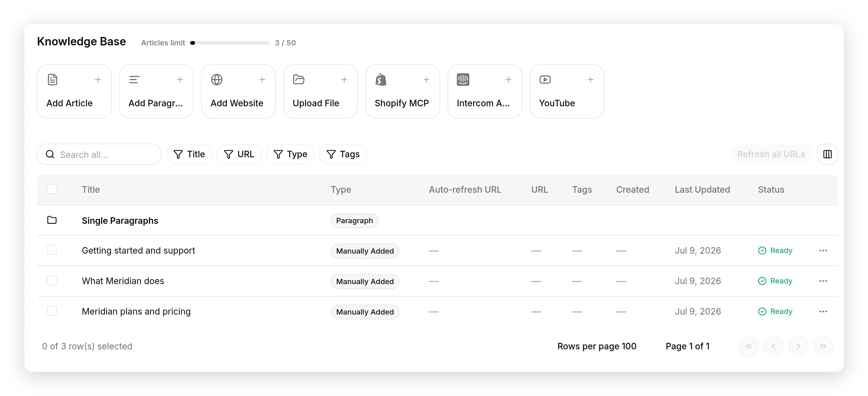Click the Upload File label
This screenshot has width=868, height=396.
point(316,103)
